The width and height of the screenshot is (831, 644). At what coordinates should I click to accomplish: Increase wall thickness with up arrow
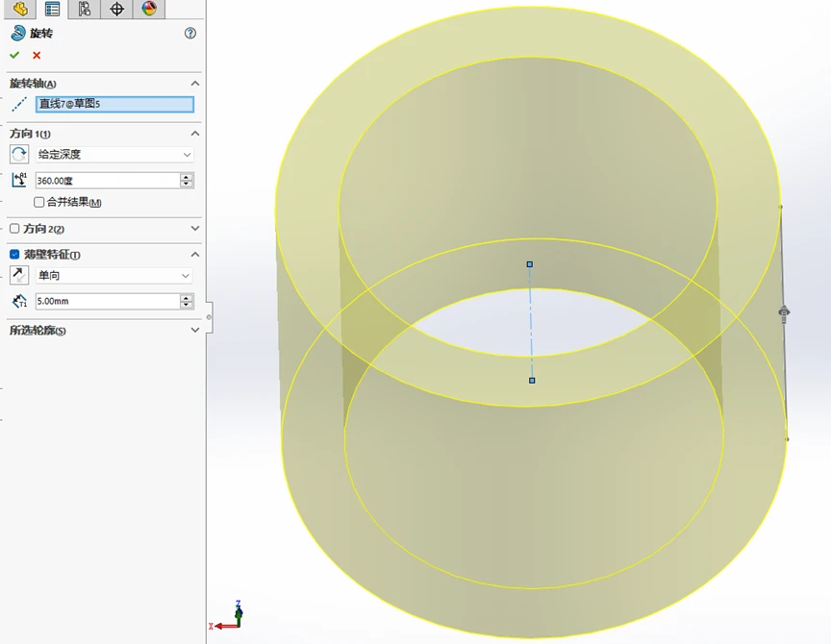186,298
